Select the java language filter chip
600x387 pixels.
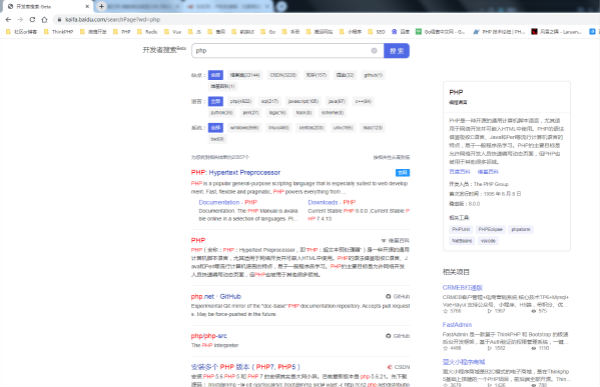click(337, 101)
